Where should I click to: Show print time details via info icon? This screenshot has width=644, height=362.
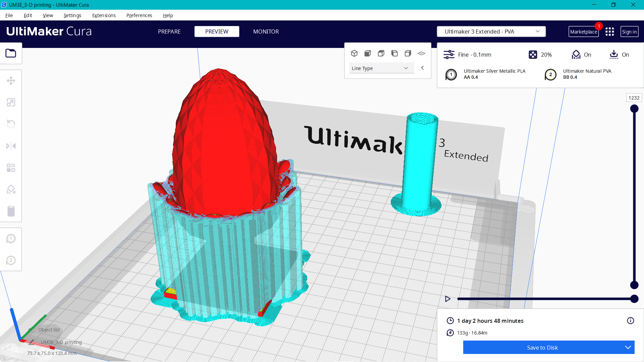631,320
